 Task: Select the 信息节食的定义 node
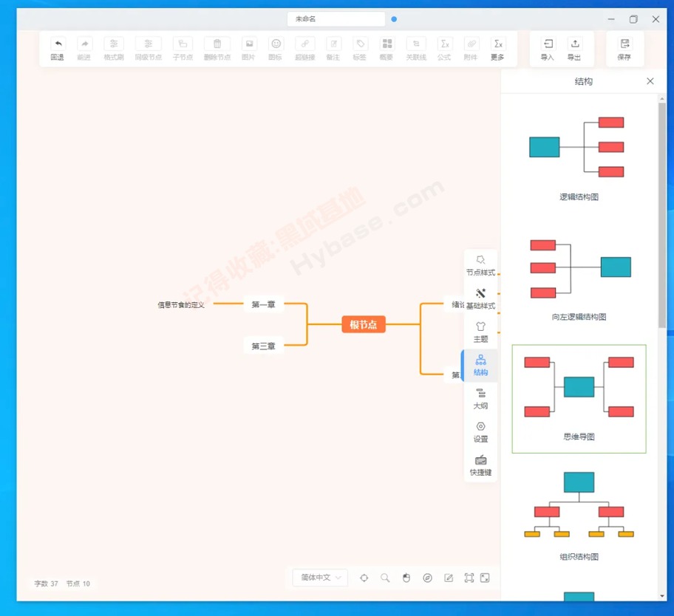[x=181, y=305]
